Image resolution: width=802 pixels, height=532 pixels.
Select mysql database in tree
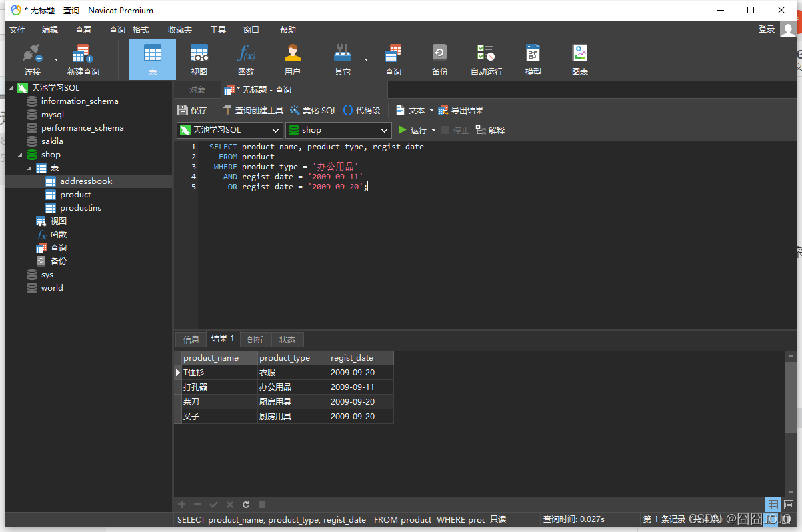(53, 115)
